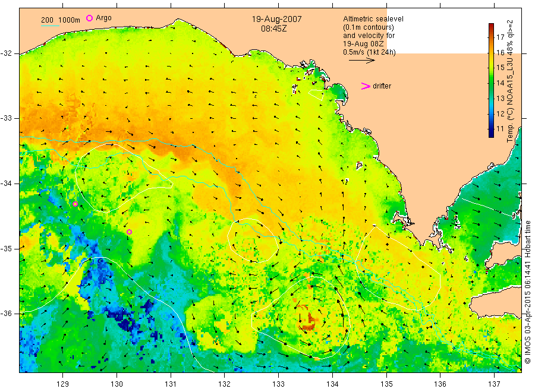Click the longitude label 134
This screenshot has height=392, width=535.
[332, 384]
